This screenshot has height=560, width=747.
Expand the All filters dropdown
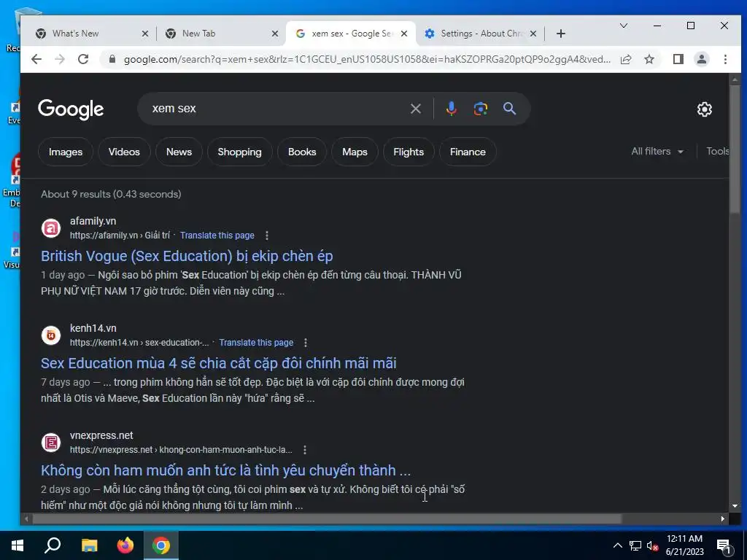[657, 152]
